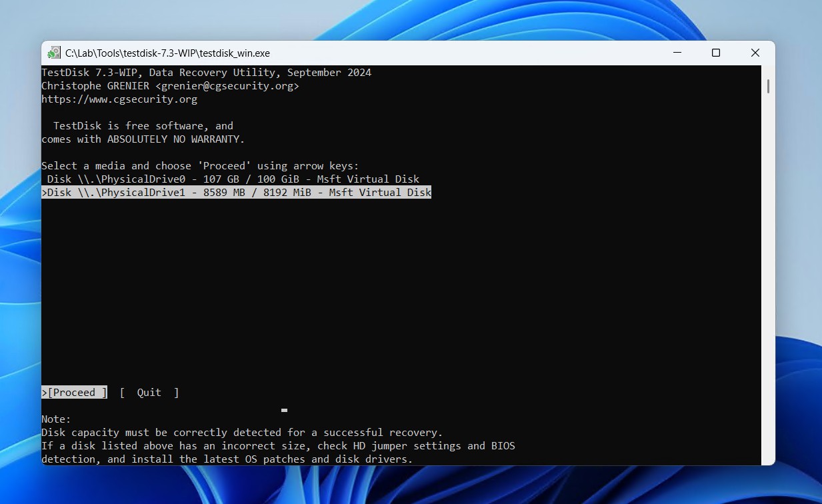822x504 pixels.
Task: Minimize the TestDisk console window
Action: (x=677, y=53)
